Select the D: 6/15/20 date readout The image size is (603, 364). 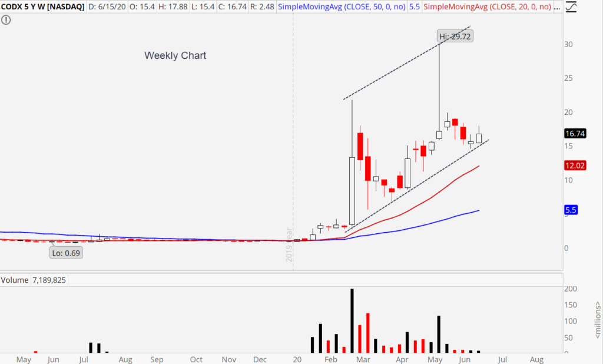(x=107, y=6)
